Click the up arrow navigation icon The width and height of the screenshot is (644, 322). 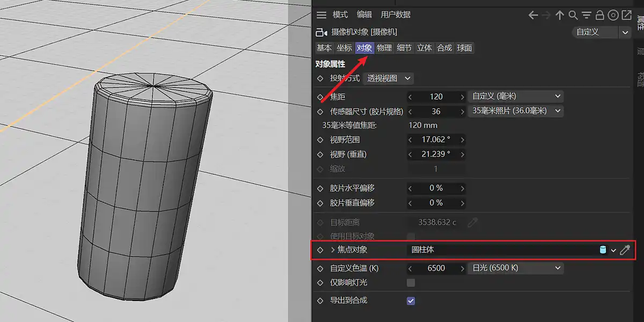tap(560, 15)
